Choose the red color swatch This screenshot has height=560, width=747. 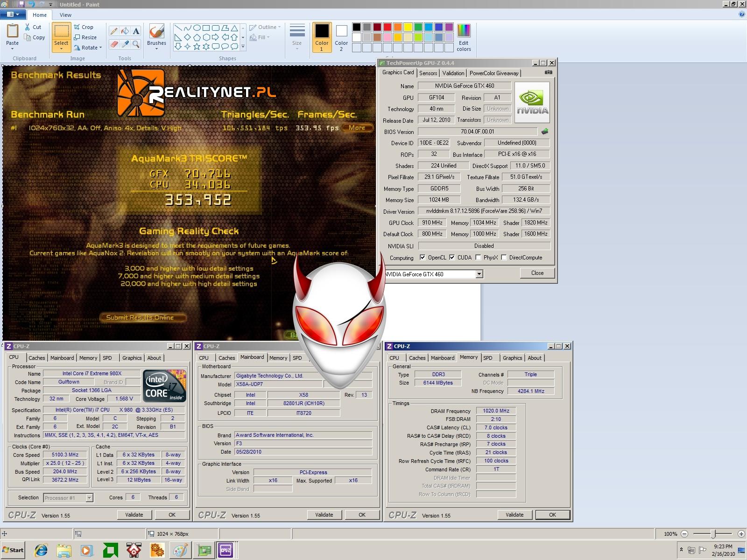[387, 27]
